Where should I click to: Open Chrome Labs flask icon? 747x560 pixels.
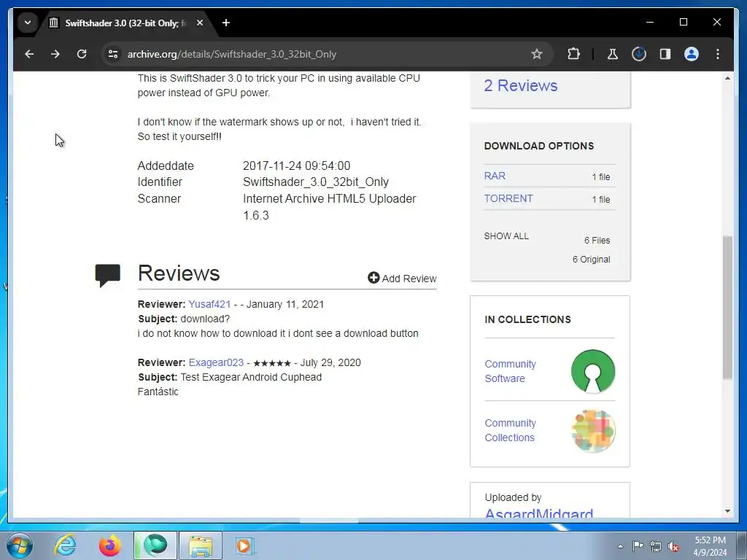(613, 54)
